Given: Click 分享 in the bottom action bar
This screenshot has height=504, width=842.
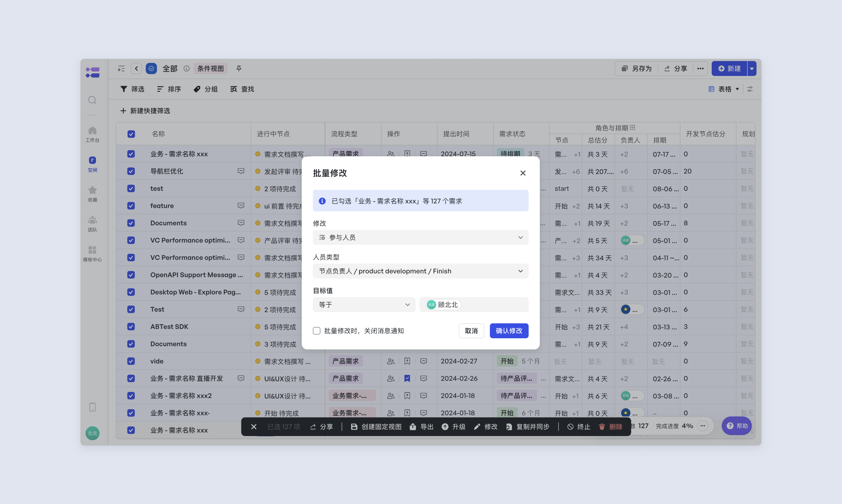Looking at the screenshot, I should point(322,427).
